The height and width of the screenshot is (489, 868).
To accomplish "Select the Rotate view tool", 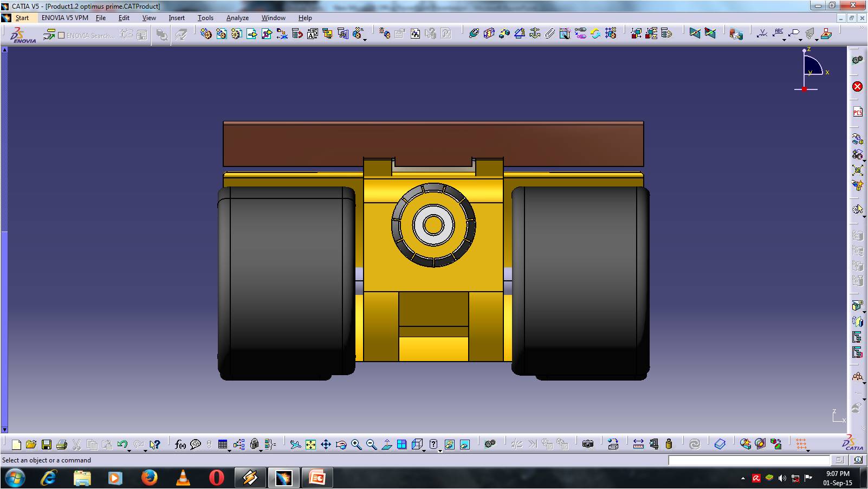I will coord(341,445).
